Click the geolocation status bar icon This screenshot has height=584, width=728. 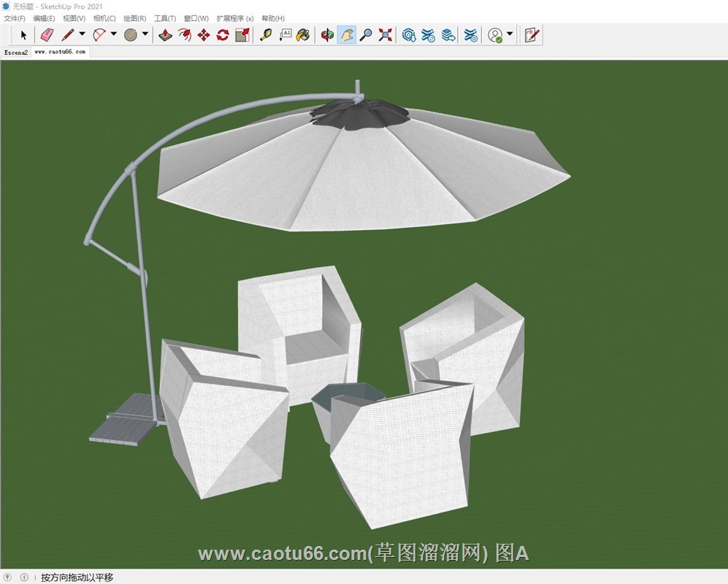tap(8, 577)
